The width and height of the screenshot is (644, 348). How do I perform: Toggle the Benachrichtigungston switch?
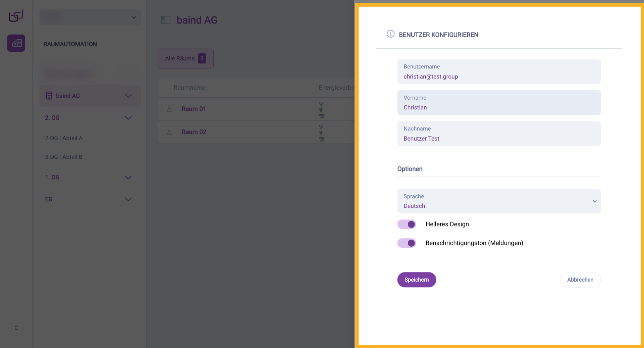407,243
